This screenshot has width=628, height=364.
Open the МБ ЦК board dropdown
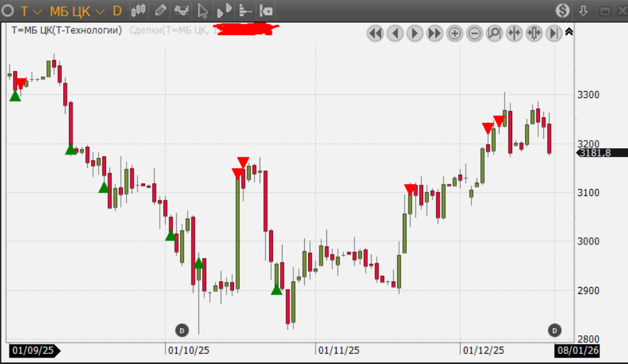tap(77, 11)
